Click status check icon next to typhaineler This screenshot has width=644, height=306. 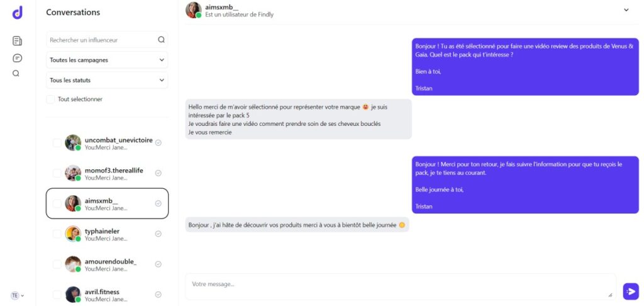[x=158, y=234]
